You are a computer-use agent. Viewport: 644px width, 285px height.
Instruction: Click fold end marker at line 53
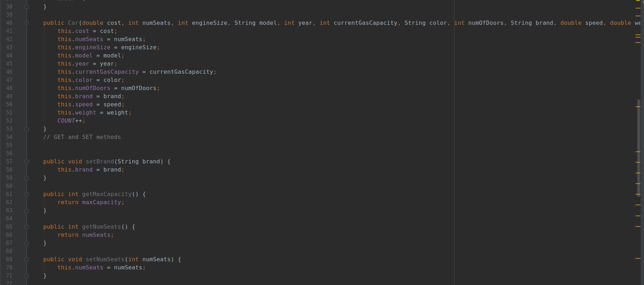(x=27, y=129)
